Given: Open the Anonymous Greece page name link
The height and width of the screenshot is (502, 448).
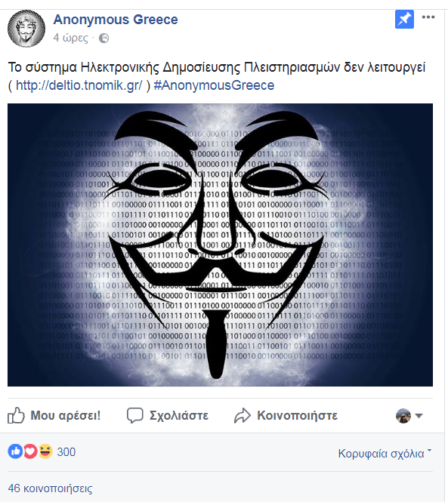Looking at the screenshot, I should (116, 20).
